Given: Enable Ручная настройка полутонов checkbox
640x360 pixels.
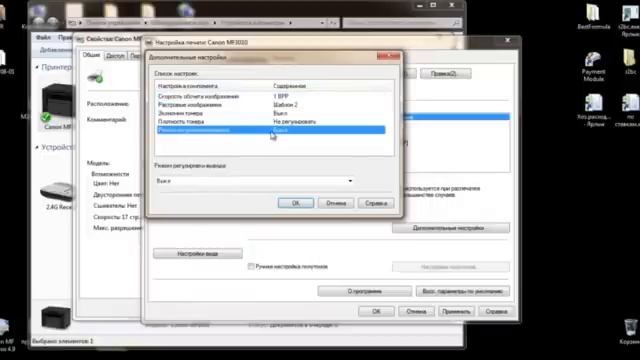Looking at the screenshot, I should tap(251, 267).
